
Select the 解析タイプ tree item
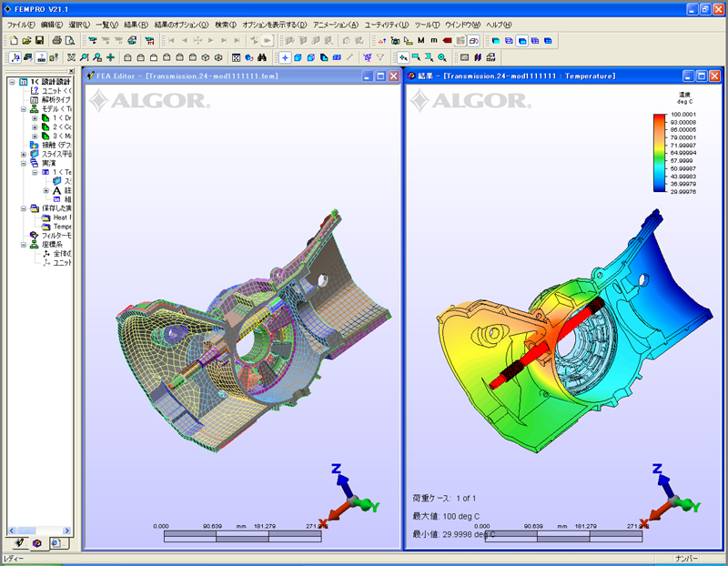tap(60, 99)
